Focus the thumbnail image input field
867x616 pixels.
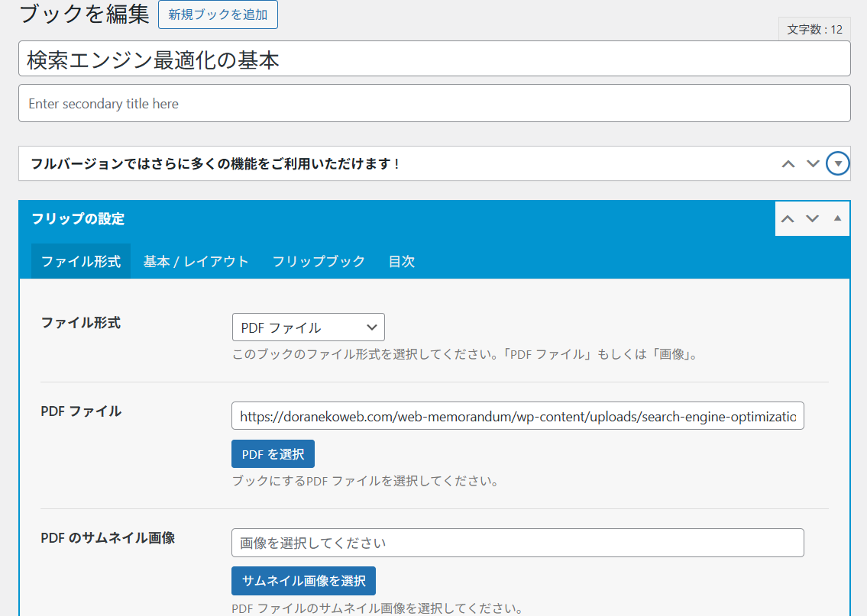pos(517,543)
